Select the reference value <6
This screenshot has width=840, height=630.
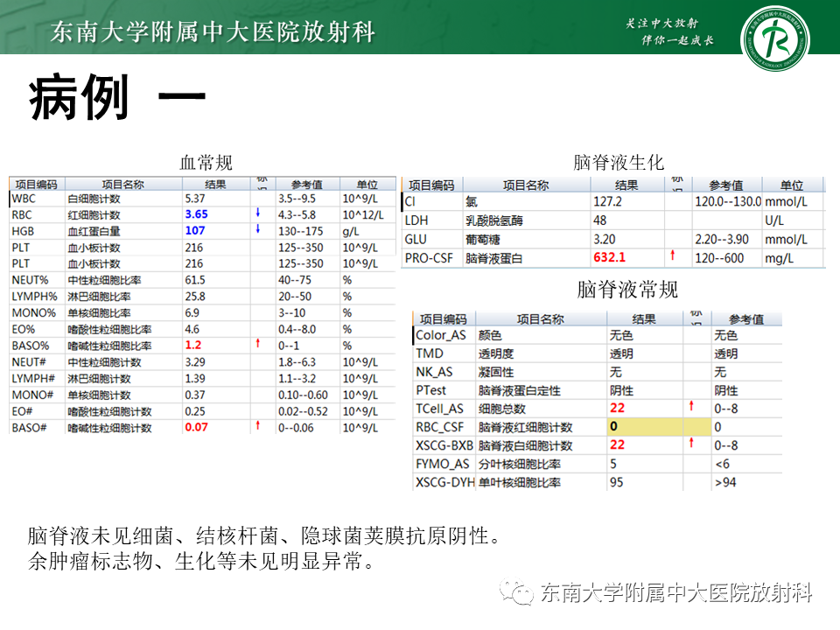(x=722, y=464)
